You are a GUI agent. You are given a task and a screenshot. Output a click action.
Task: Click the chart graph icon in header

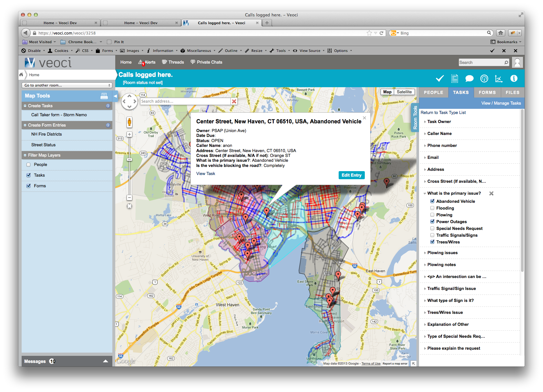tap(498, 78)
